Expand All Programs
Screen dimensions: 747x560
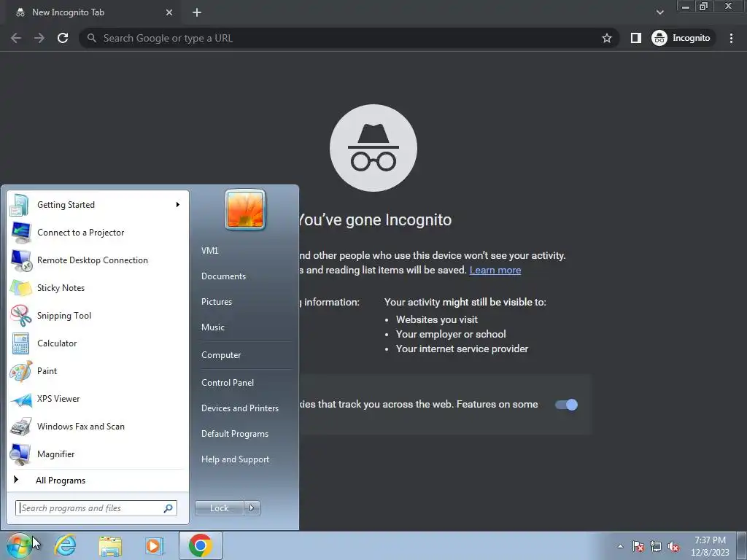tap(98, 481)
